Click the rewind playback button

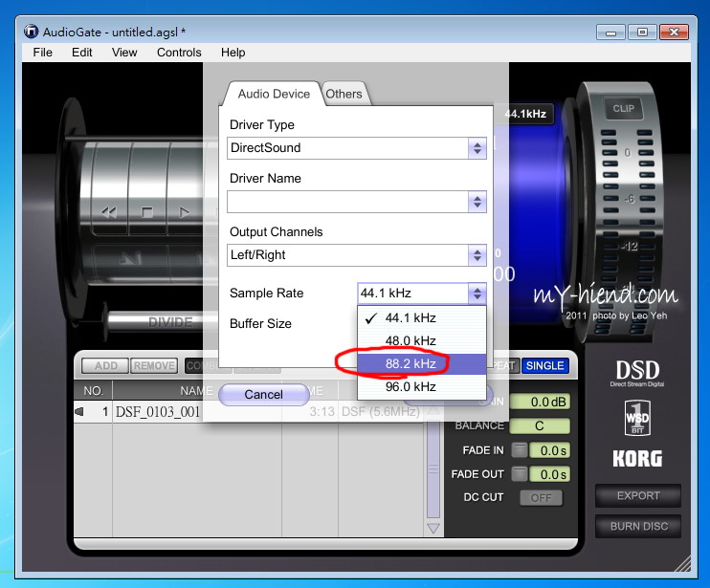[109, 212]
